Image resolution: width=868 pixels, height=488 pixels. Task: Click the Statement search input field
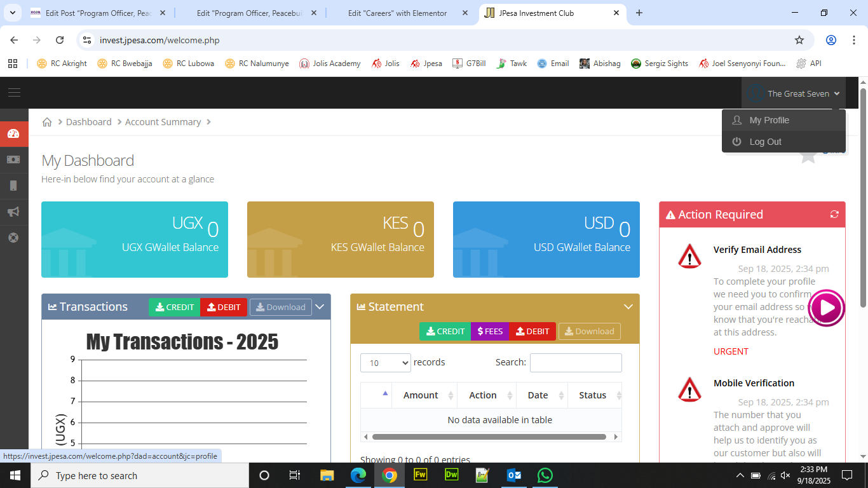[x=576, y=363]
